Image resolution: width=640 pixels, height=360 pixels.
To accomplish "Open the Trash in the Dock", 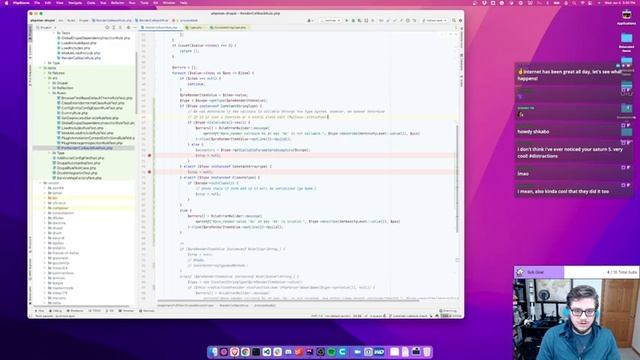I will 427,351.
